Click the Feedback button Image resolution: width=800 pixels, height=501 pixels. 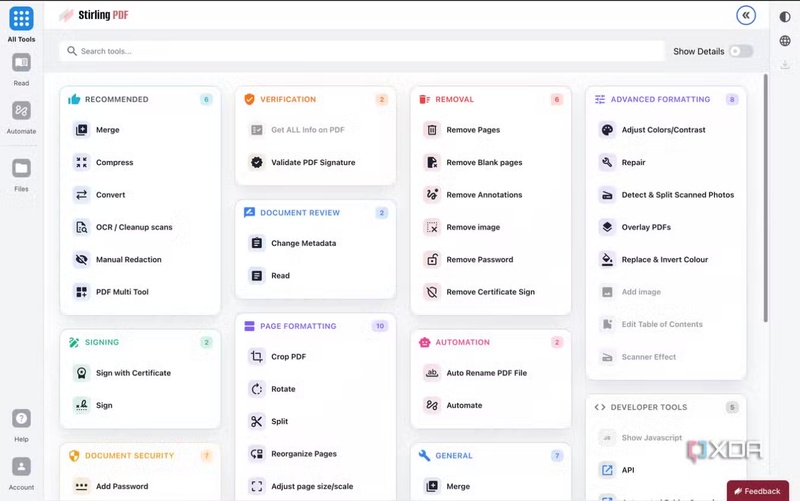(758, 491)
